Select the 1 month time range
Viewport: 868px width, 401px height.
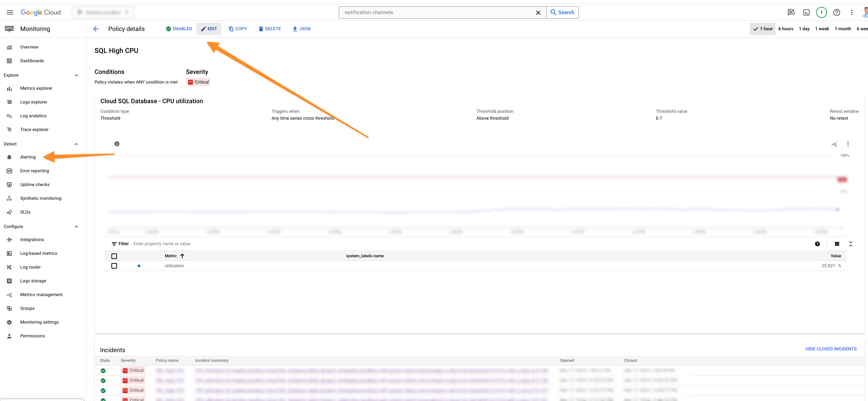[x=843, y=29]
